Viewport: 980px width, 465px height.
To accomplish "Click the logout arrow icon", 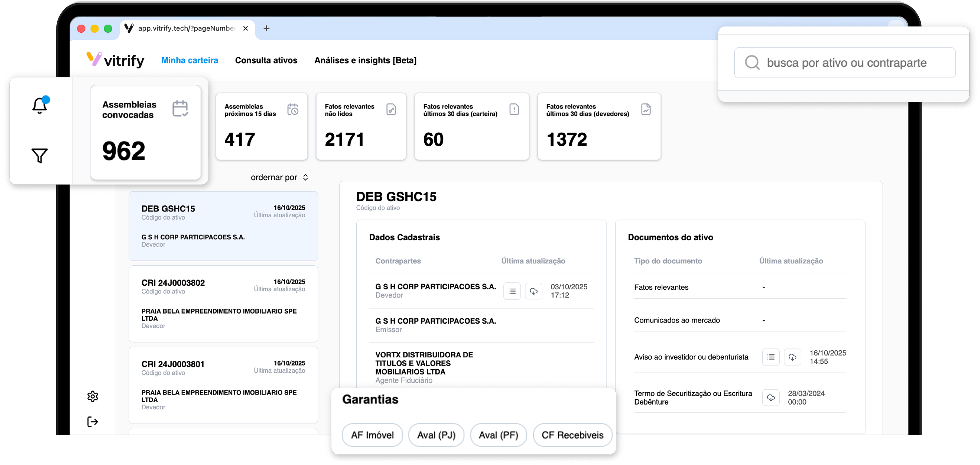I will point(92,422).
